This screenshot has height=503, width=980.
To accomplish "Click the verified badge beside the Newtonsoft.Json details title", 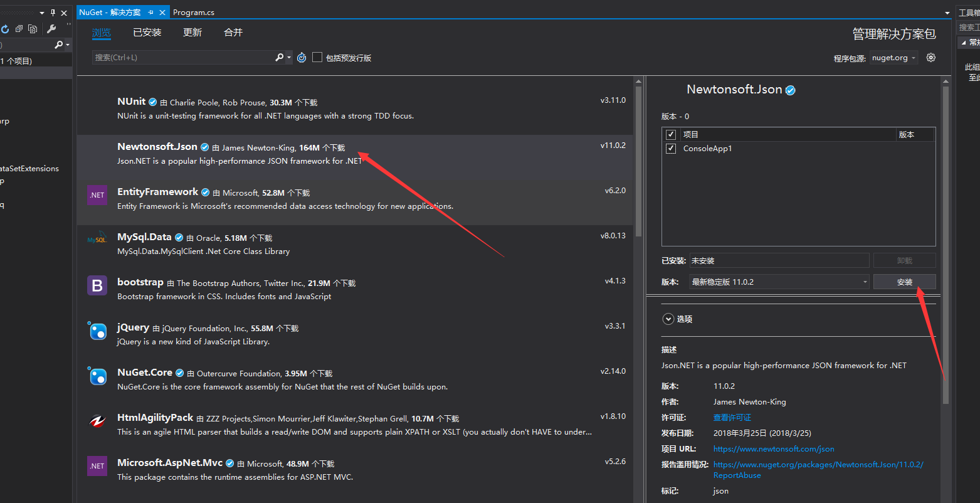I will pos(791,90).
